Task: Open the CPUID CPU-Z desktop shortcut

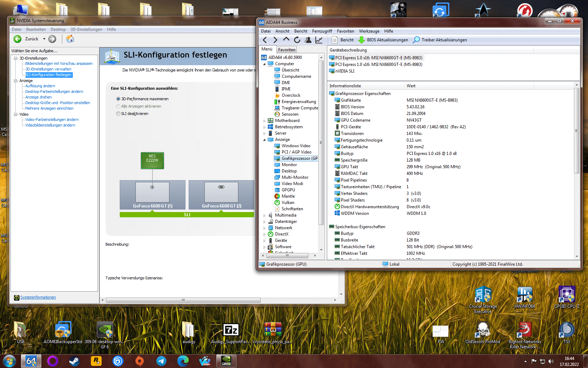Action: [x=567, y=297]
